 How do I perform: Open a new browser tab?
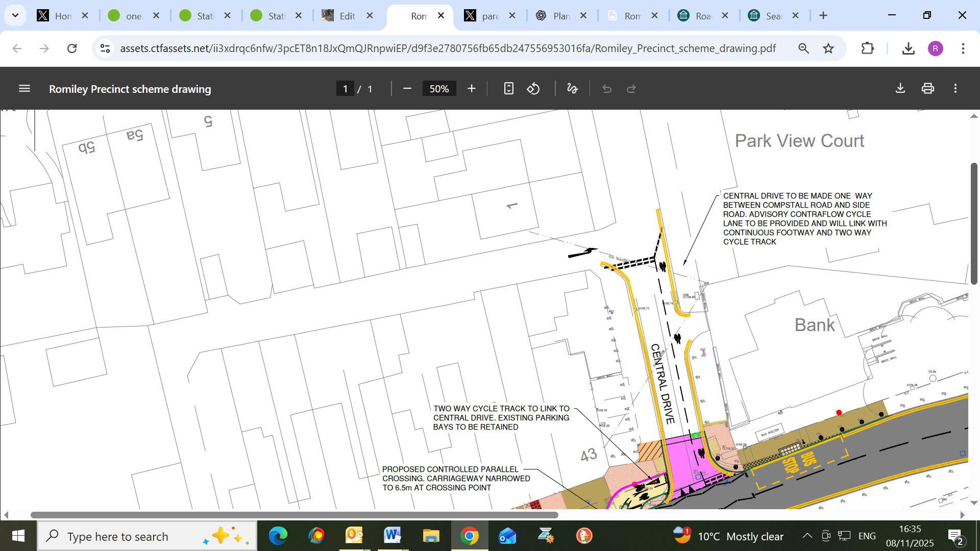(x=823, y=16)
